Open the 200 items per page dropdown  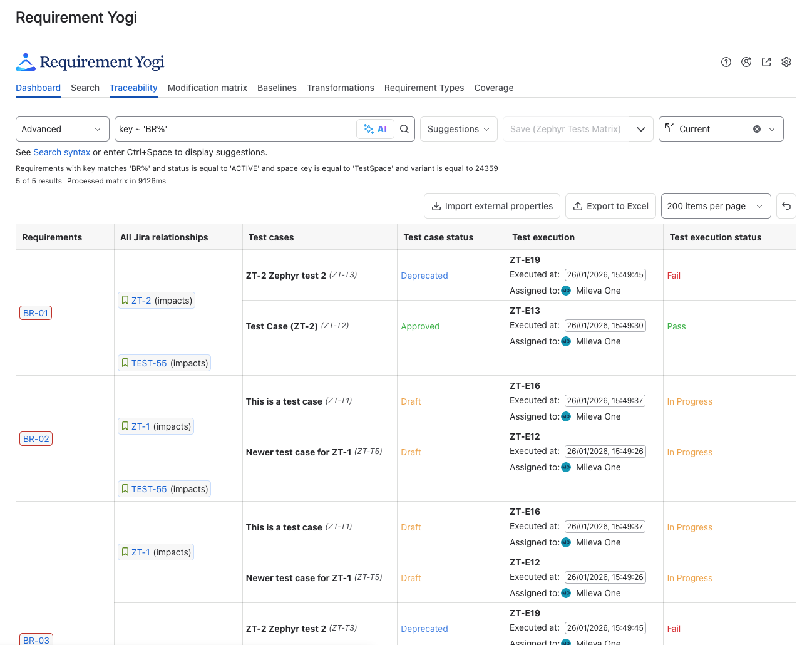(716, 206)
